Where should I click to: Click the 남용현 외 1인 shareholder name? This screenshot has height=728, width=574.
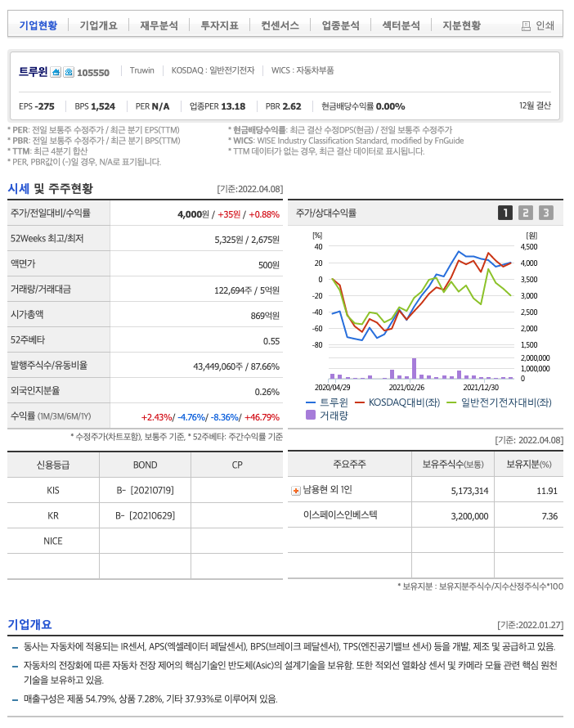pos(328,490)
